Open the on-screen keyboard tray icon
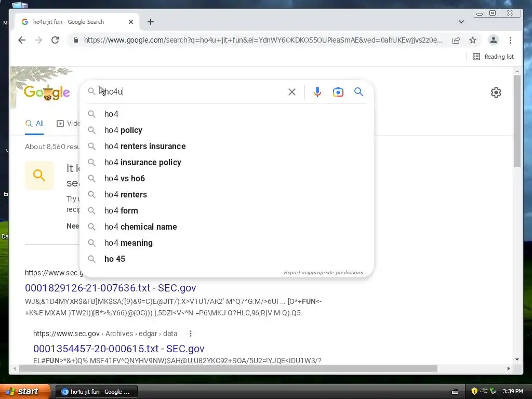The image size is (532, 399). tap(455, 392)
